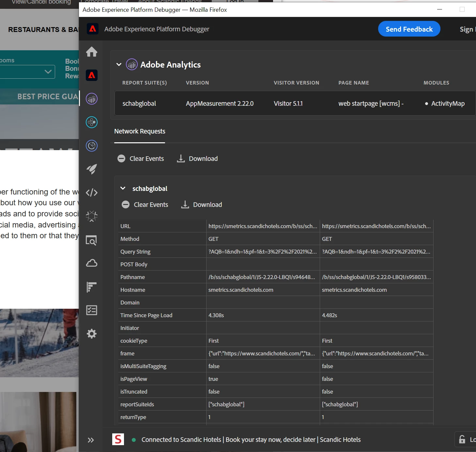
Task: Clear Events under the schabglobal section
Action: pyautogui.click(x=145, y=205)
